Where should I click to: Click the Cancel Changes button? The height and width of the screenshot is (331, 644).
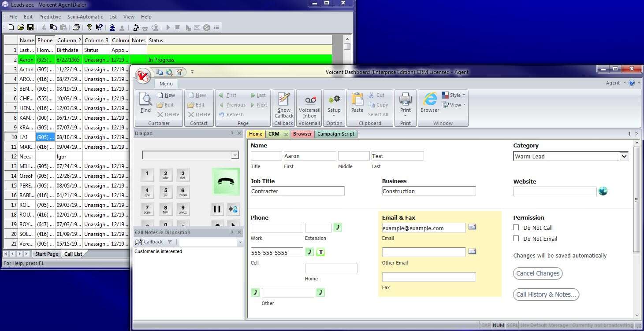tap(538, 273)
